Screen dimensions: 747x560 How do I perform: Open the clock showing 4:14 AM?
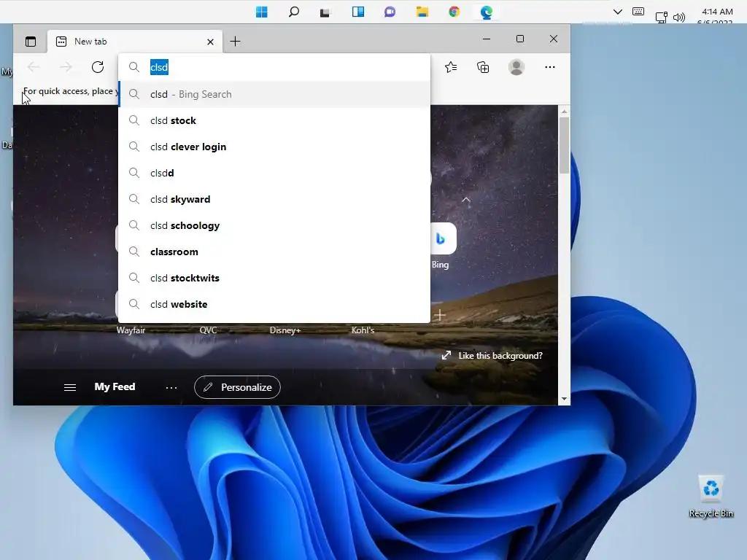717,12
